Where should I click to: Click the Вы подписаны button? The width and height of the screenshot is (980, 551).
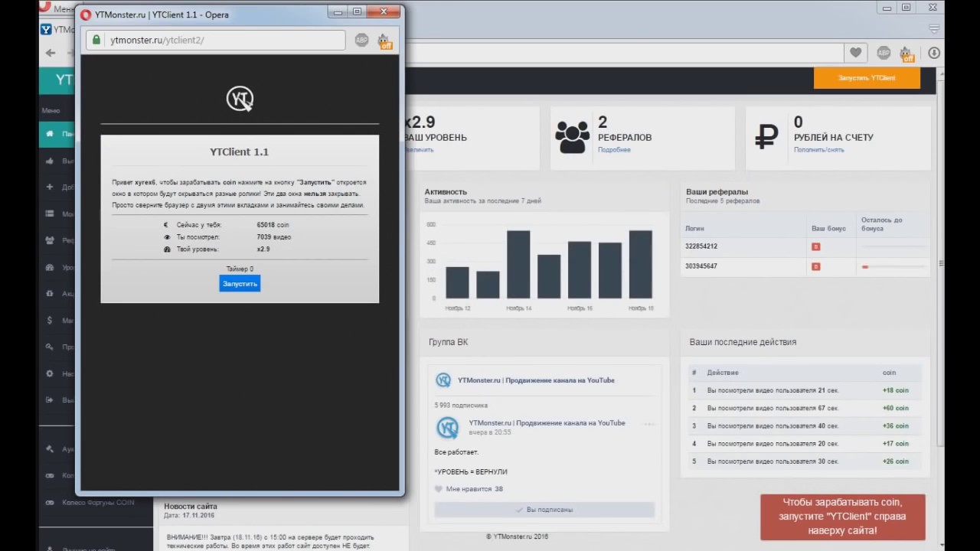tap(544, 510)
